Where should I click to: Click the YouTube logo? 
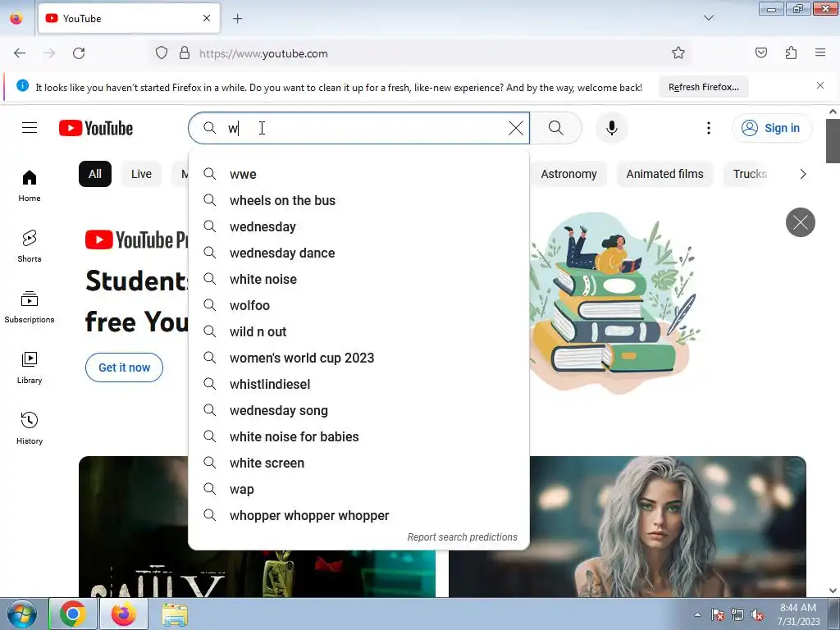(x=96, y=128)
